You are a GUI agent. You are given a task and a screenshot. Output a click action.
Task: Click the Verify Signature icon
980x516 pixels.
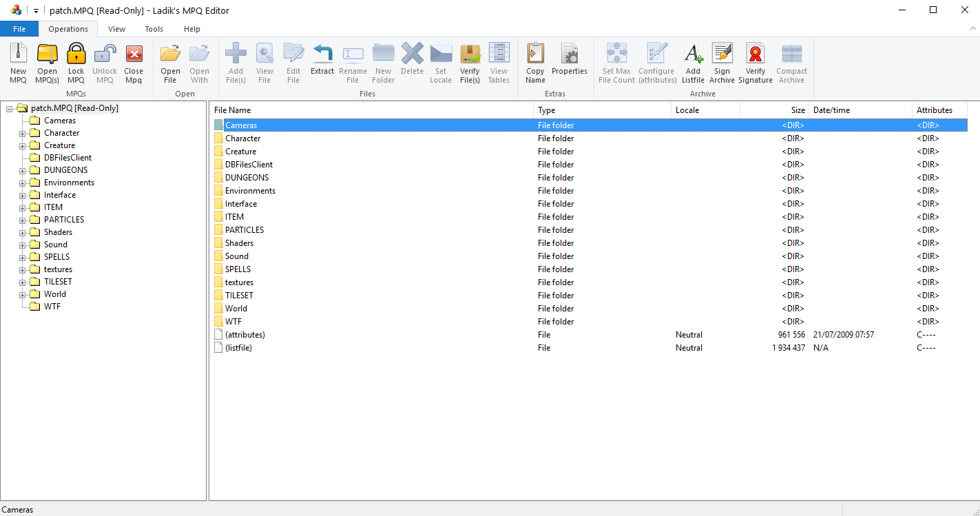tap(755, 54)
